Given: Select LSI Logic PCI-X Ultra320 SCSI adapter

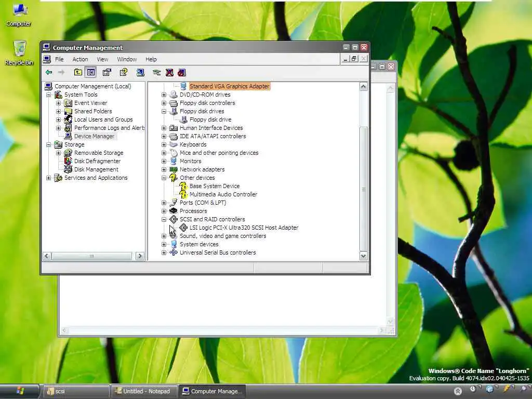Looking at the screenshot, I should 244,228.
